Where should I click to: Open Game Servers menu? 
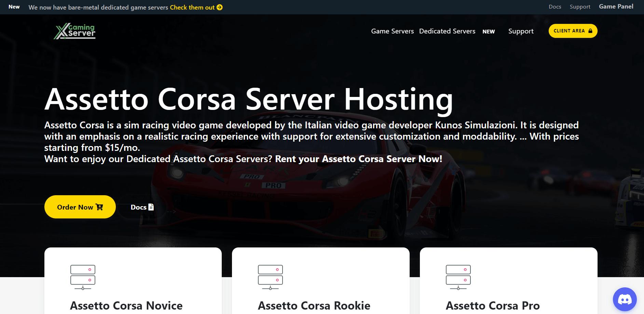tap(392, 31)
